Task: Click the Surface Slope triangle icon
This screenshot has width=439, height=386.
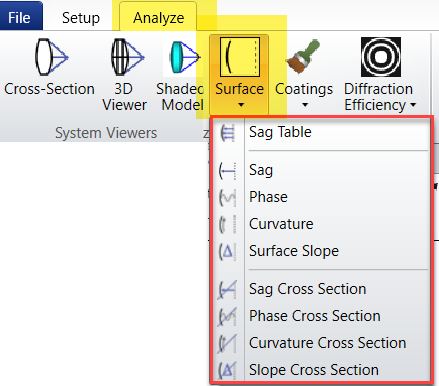Action: pos(227,251)
